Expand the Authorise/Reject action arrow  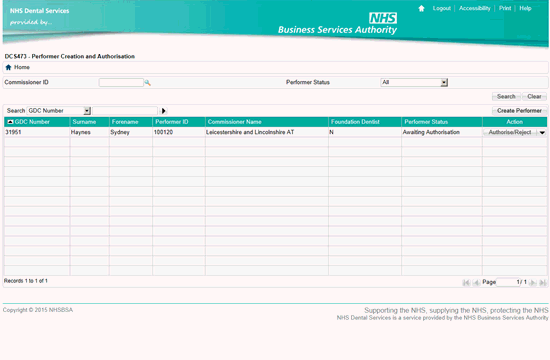pyautogui.click(x=542, y=133)
